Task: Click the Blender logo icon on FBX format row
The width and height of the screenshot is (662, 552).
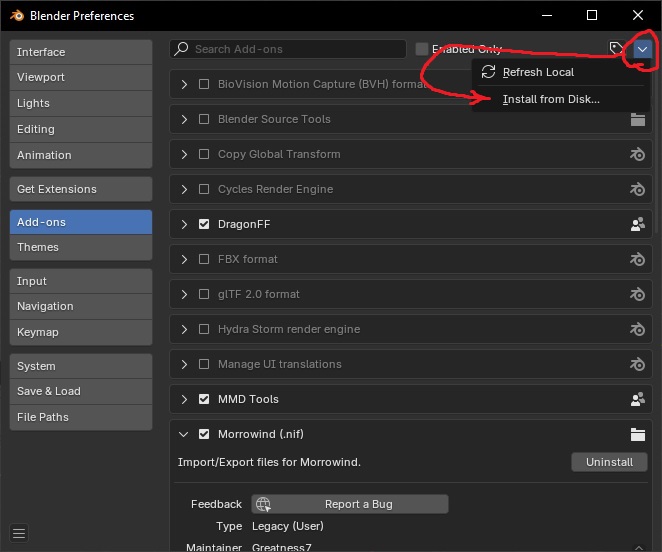Action: click(x=637, y=259)
